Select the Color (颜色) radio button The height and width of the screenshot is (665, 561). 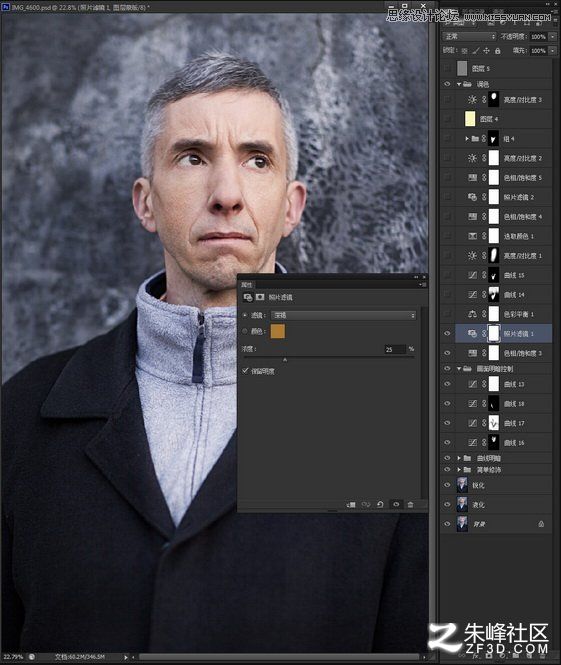[x=245, y=331]
